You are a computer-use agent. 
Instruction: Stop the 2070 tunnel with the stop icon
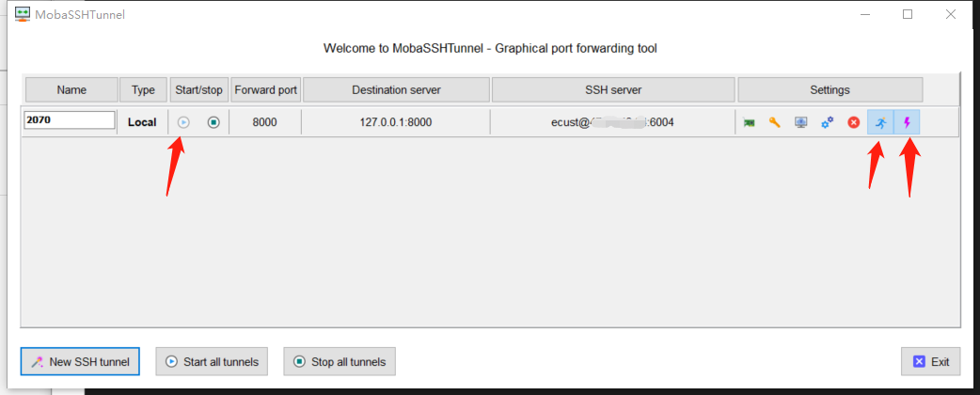click(x=213, y=122)
